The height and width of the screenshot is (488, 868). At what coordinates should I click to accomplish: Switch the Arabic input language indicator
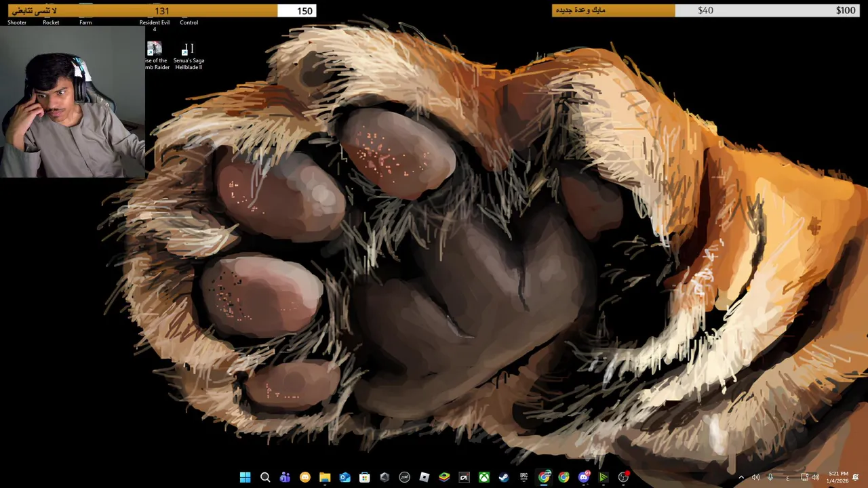tap(788, 478)
